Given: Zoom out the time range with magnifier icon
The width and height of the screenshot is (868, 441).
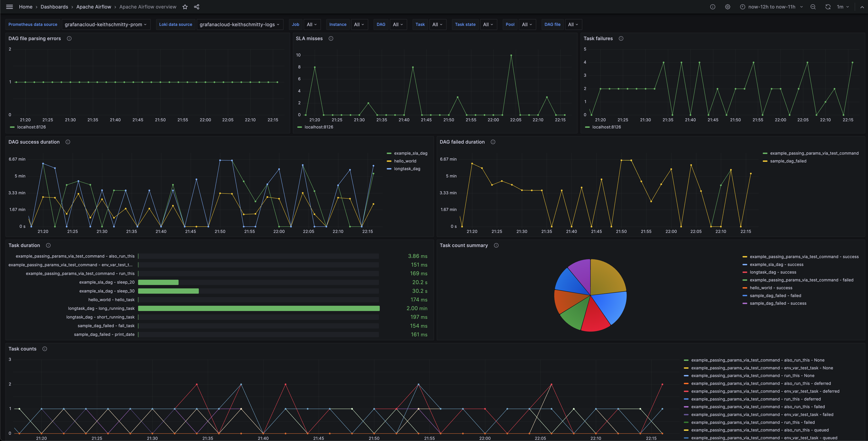Looking at the screenshot, I should coord(813,7).
